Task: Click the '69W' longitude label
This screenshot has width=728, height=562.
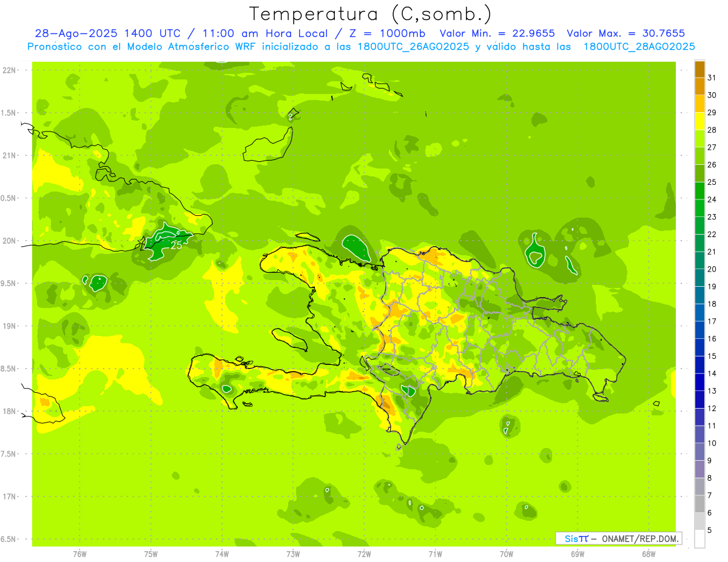Action: coord(578,554)
